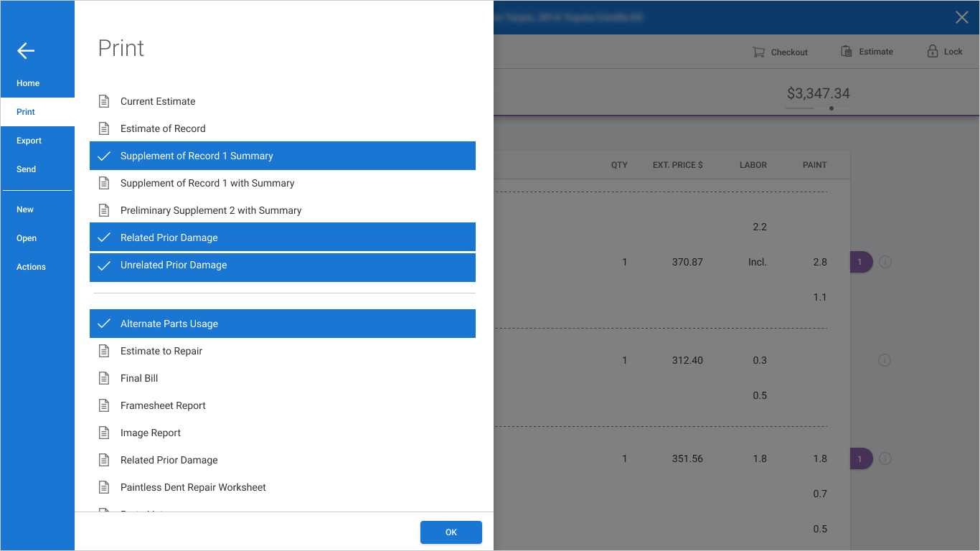Viewport: 980px width, 551px height.
Task: Click the document icon for Current Estimate
Action: click(x=104, y=101)
